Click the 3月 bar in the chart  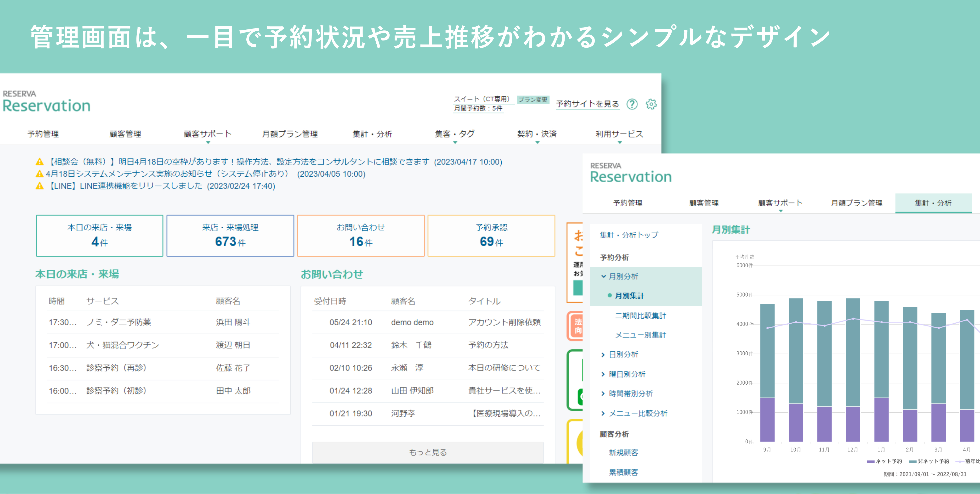point(938,377)
